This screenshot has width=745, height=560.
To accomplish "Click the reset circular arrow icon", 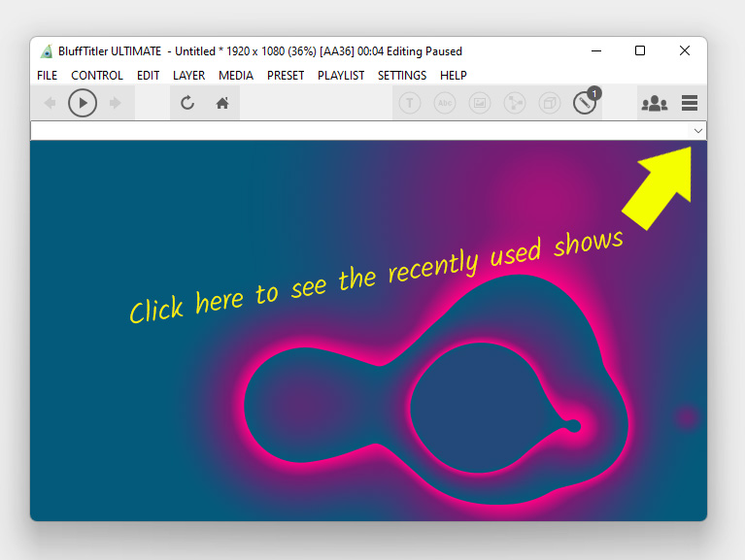I will point(187,103).
